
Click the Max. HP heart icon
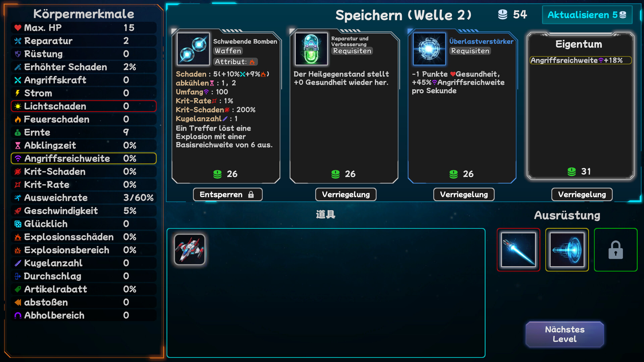click(x=18, y=28)
